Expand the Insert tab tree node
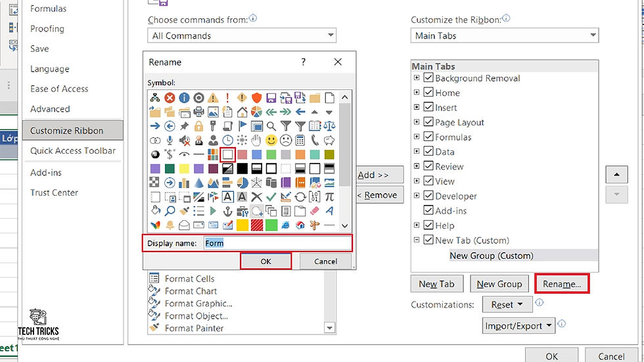The height and width of the screenshot is (362, 644). [417, 107]
